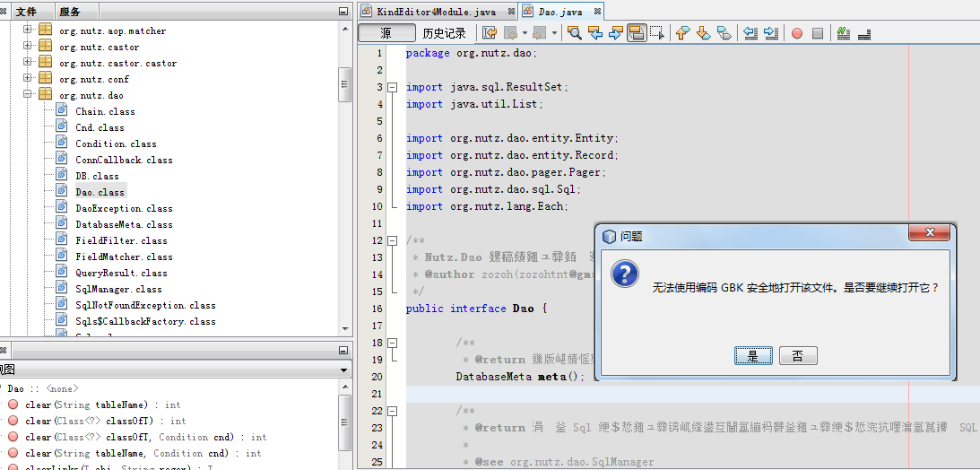Select clear(String tableName) member
The height and width of the screenshot is (470, 980).
(102, 405)
